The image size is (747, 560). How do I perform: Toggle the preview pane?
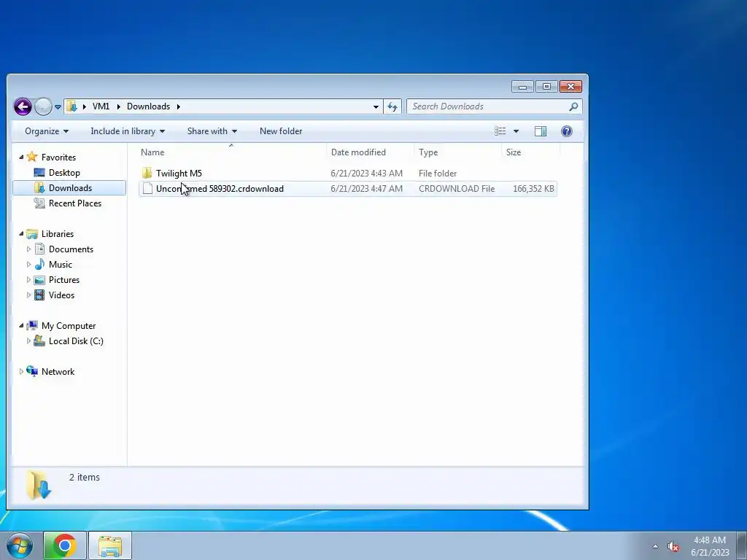click(x=541, y=131)
